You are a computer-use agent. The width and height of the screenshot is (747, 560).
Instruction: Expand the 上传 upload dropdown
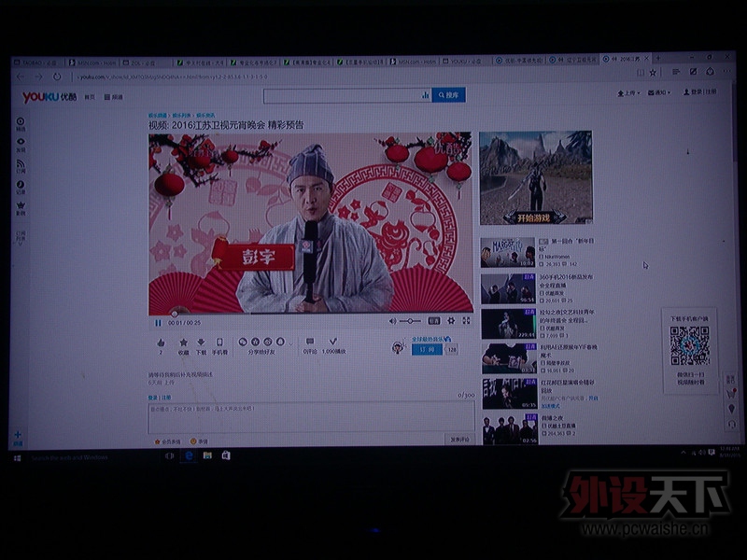click(x=628, y=92)
